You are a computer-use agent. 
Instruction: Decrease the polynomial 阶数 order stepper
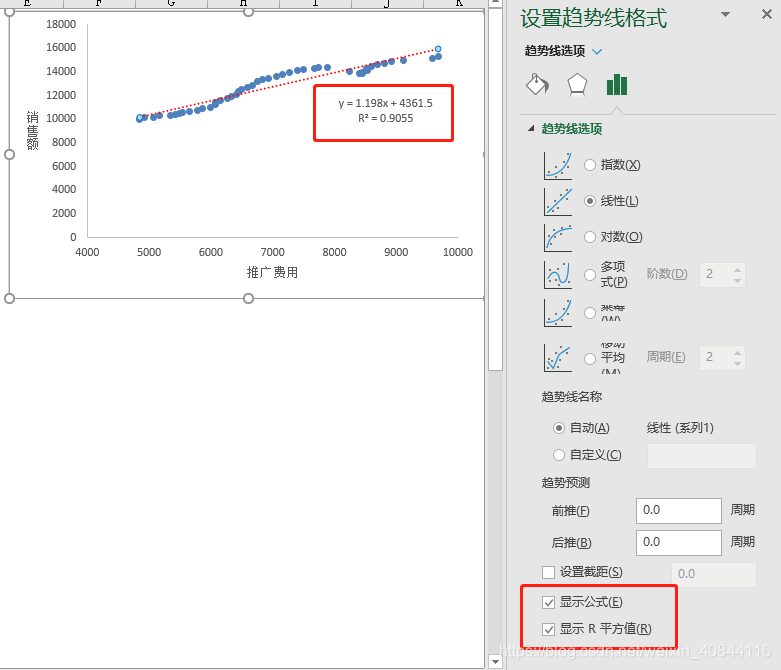(738, 280)
